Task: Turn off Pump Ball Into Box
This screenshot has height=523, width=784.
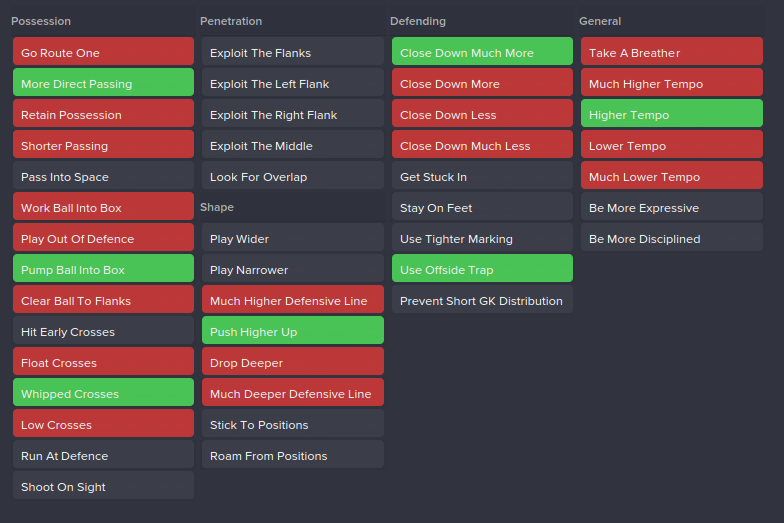Action: (x=103, y=269)
